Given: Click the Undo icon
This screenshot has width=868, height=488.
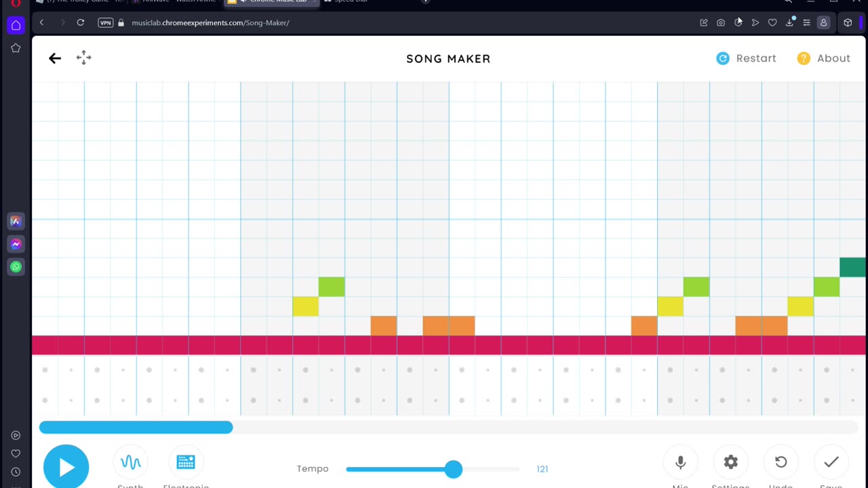Looking at the screenshot, I should tap(781, 462).
